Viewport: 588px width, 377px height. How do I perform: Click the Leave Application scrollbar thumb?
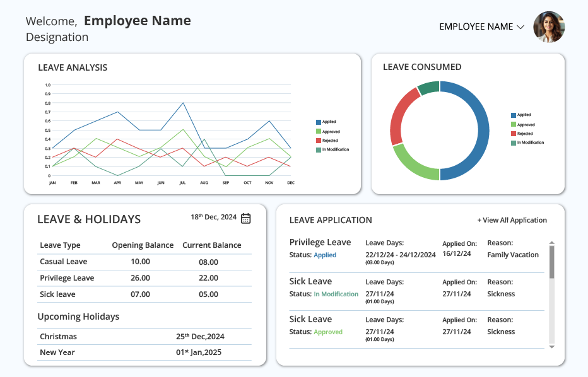(x=551, y=262)
